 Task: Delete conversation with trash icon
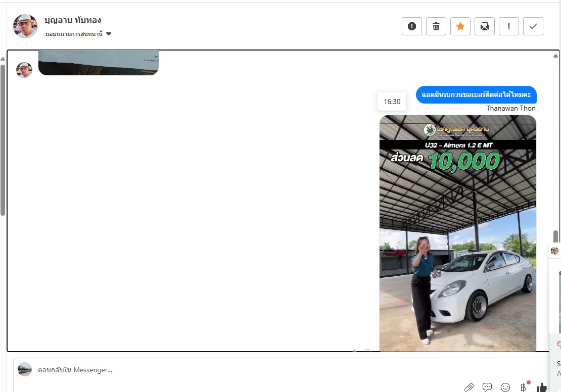click(x=436, y=26)
